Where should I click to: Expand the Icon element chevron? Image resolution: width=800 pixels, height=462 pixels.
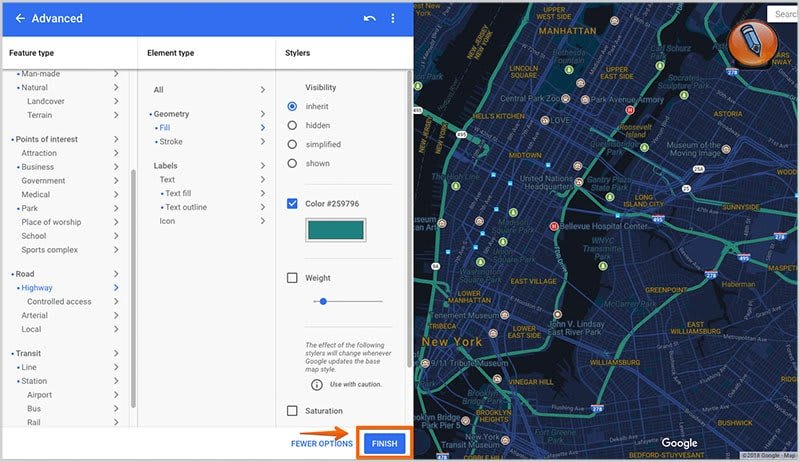tap(263, 221)
